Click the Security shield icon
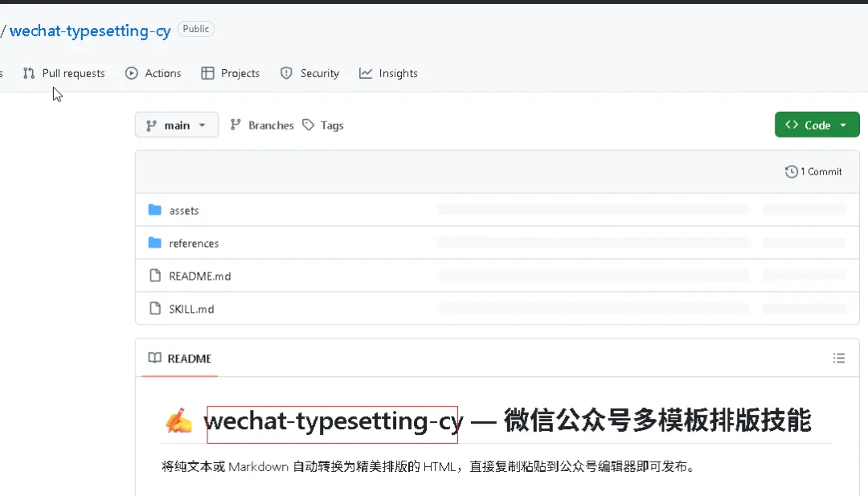The width and height of the screenshot is (868, 496). 286,73
